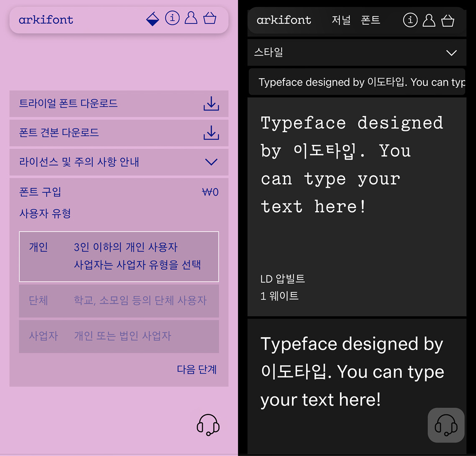
Task: Open user profile icon in dark header
Action: point(429,20)
